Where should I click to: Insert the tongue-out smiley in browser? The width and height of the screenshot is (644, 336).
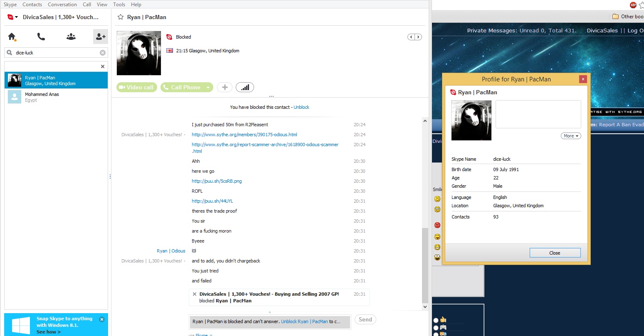(437, 237)
